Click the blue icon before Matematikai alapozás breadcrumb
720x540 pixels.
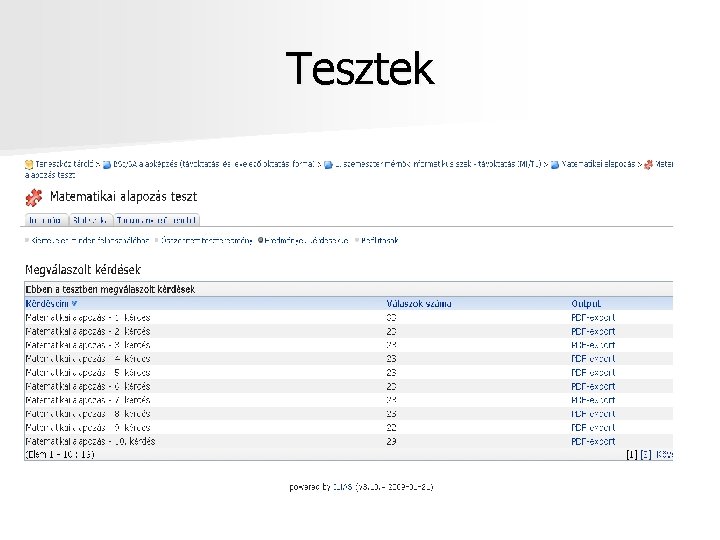(x=555, y=163)
